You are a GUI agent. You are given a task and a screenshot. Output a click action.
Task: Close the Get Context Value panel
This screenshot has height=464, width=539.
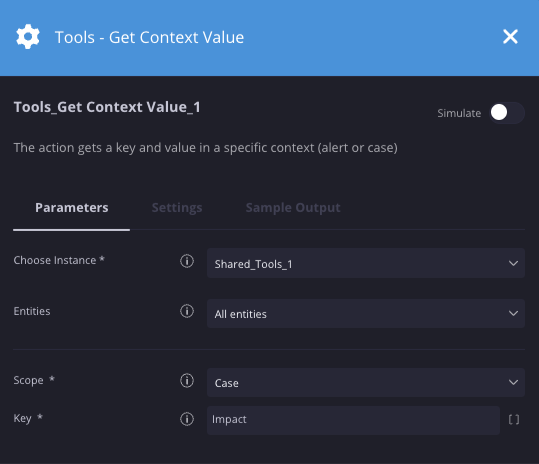[510, 37]
